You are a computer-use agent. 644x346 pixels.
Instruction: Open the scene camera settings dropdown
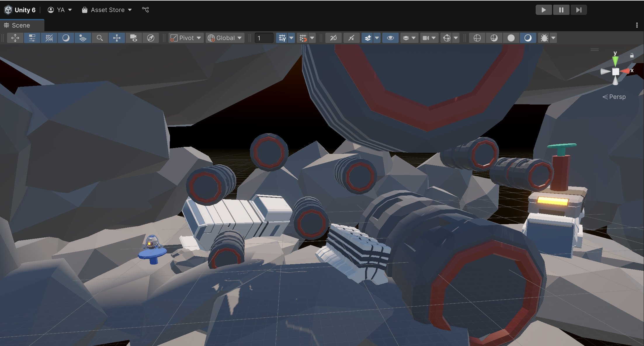[429, 38]
